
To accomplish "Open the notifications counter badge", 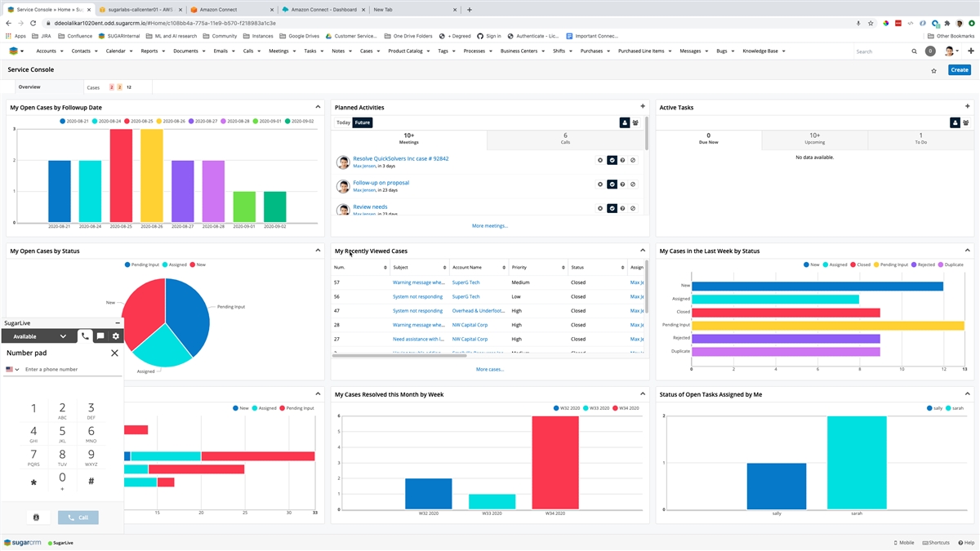I will 930,51.
